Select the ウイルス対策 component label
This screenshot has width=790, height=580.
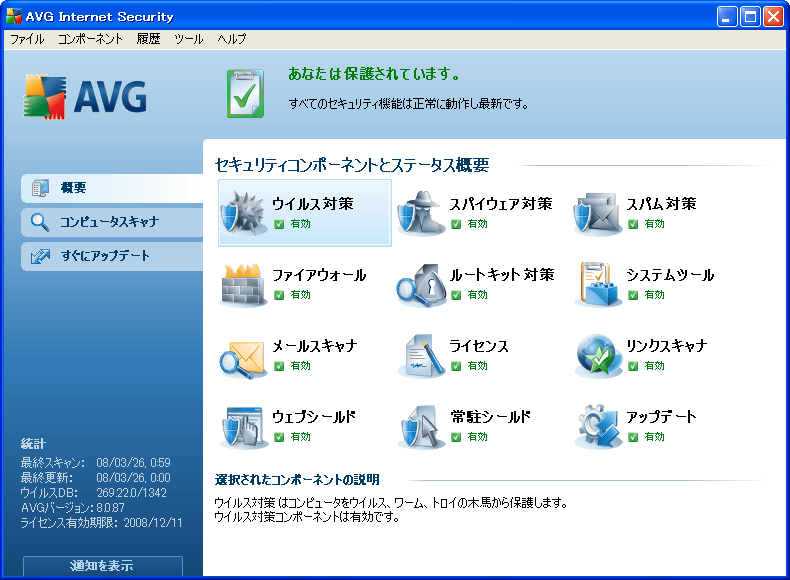click(313, 204)
